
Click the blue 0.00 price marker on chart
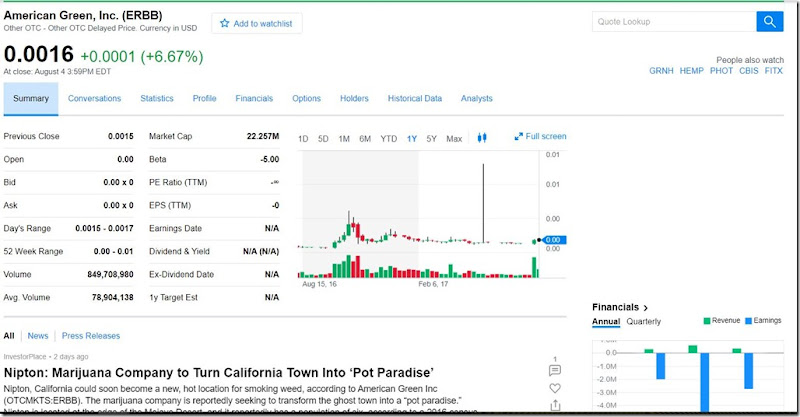pos(554,240)
